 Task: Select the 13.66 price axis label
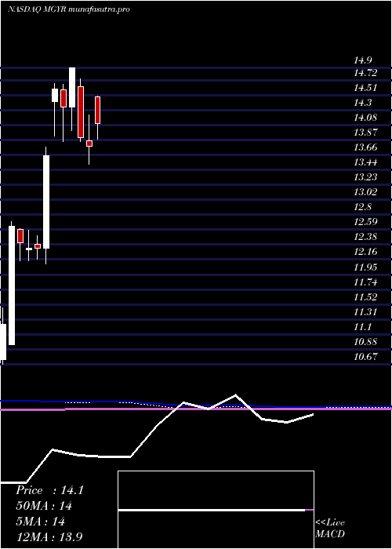coord(365,147)
